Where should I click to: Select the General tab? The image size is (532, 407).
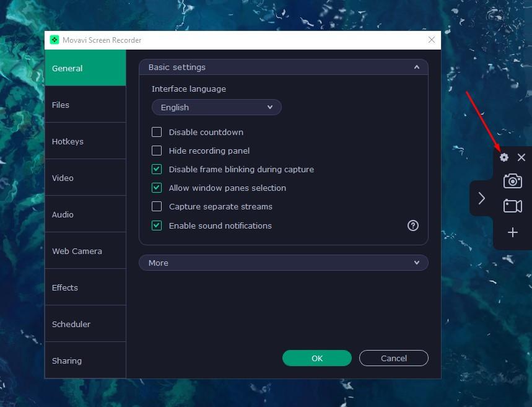(x=85, y=68)
